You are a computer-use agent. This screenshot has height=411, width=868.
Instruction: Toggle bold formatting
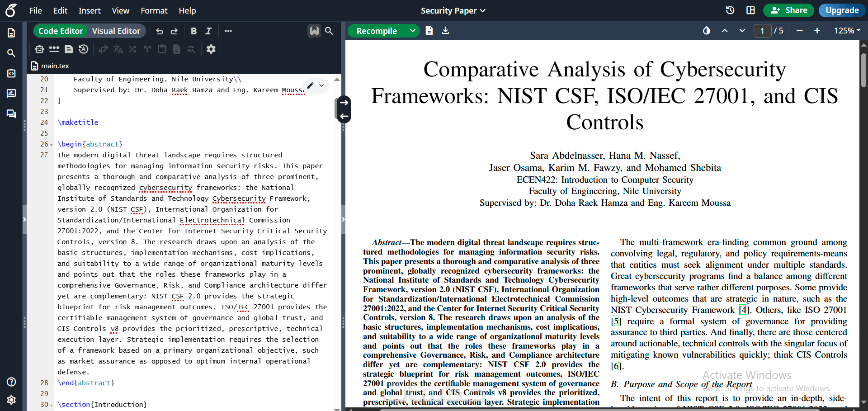(x=193, y=31)
